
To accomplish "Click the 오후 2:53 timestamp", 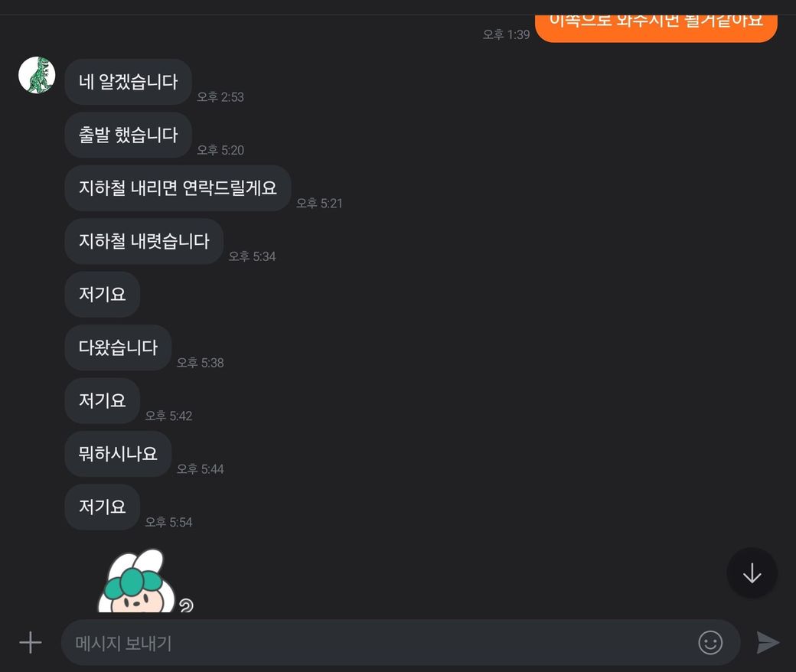I will point(220,97).
